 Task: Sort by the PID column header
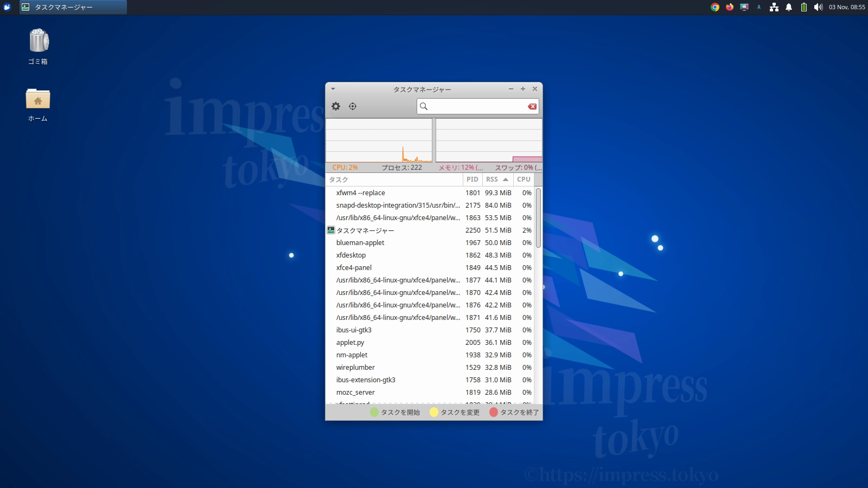(473, 179)
